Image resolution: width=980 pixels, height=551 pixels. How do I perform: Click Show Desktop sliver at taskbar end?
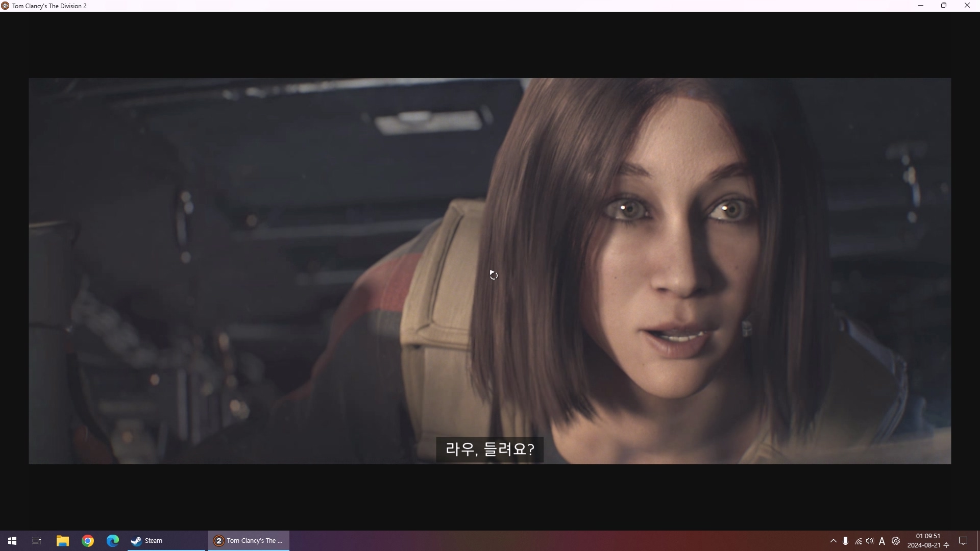point(978,541)
